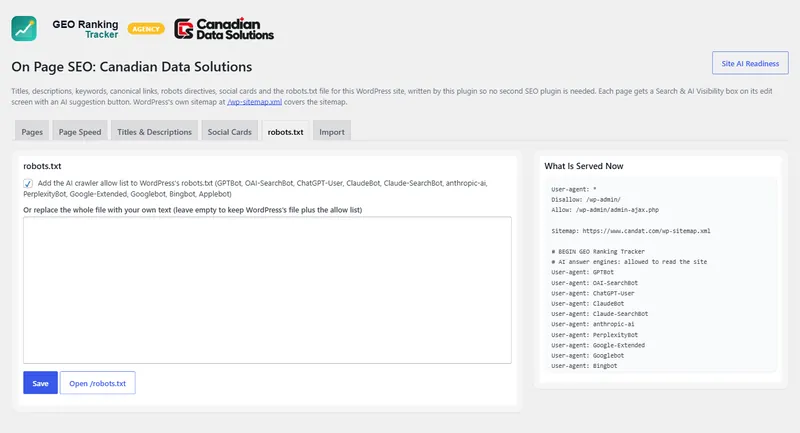Click the '# BEGIN GEO Ranking Tracker' comment line
The image size is (800, 433).
(x=598, y=251)
